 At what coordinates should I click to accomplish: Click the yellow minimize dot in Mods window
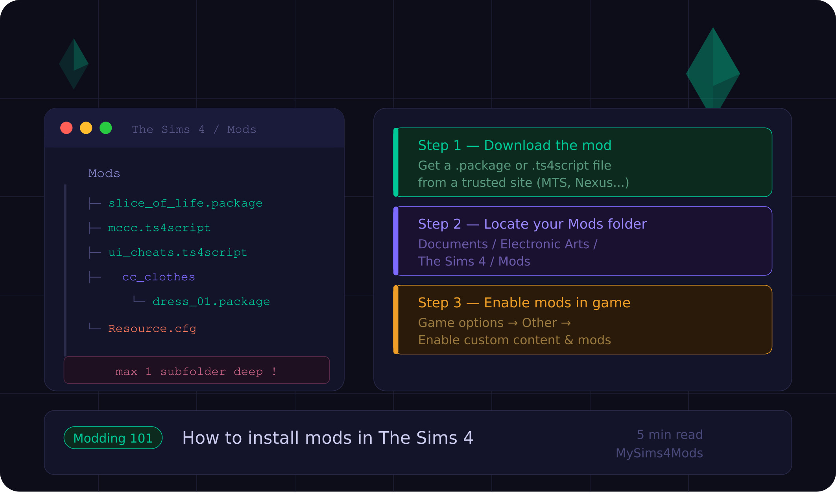(x=86, y=128)
